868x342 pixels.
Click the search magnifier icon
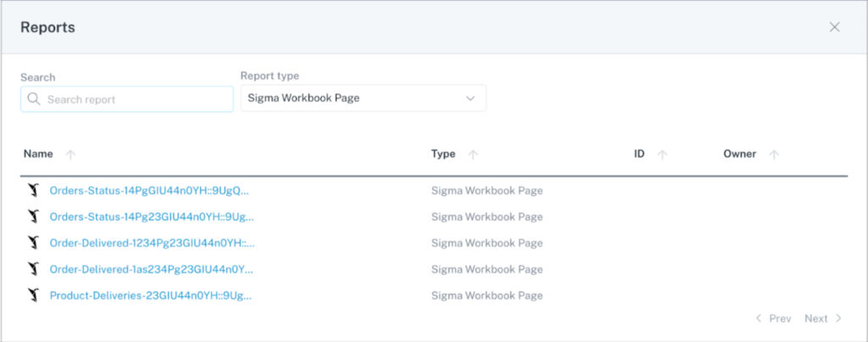(34, 99)
